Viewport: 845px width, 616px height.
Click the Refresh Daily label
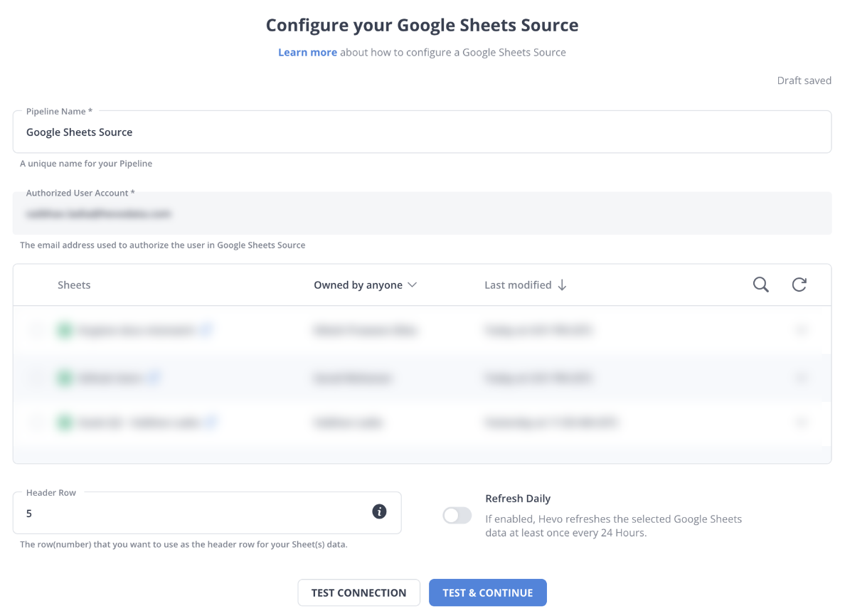click(x=518, y=499)
